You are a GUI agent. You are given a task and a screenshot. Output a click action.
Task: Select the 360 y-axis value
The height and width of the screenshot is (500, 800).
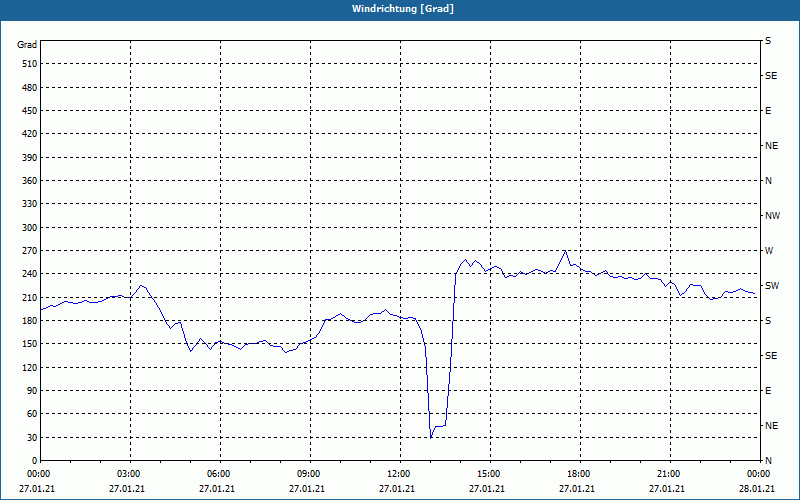[30, 181]
